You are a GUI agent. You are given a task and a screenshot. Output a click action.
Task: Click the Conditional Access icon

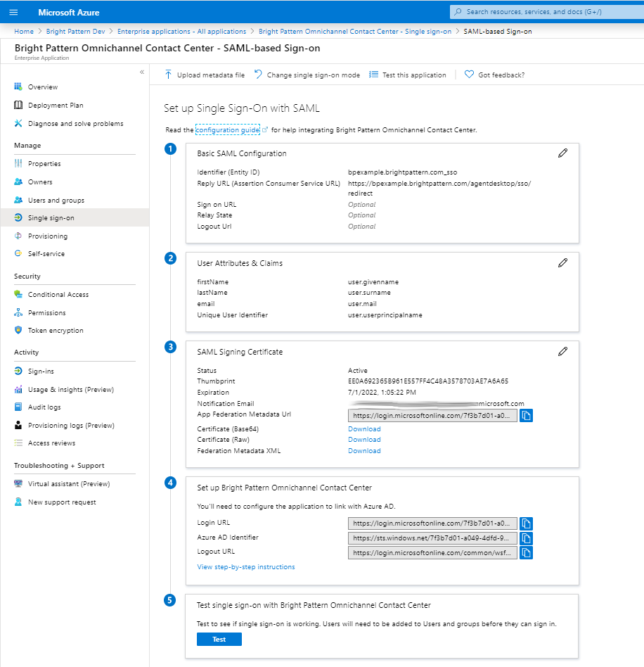[x=18, y=294]
